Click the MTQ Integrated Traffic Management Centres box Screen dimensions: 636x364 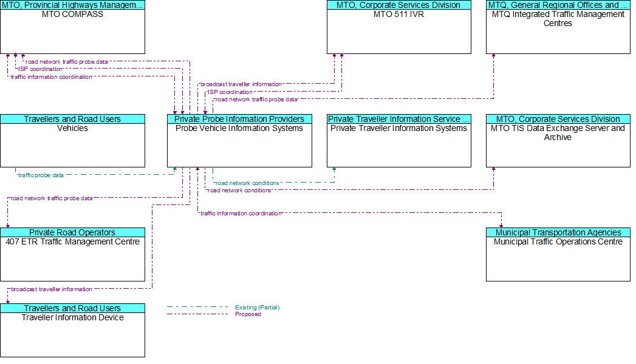coord(558,27)
